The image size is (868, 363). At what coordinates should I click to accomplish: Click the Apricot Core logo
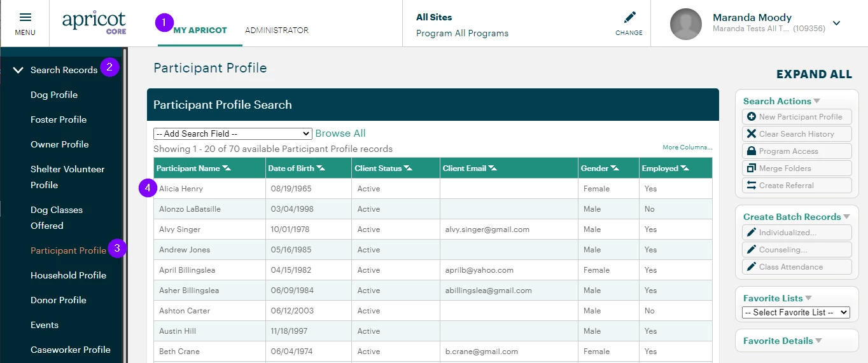tap(94, 23)
